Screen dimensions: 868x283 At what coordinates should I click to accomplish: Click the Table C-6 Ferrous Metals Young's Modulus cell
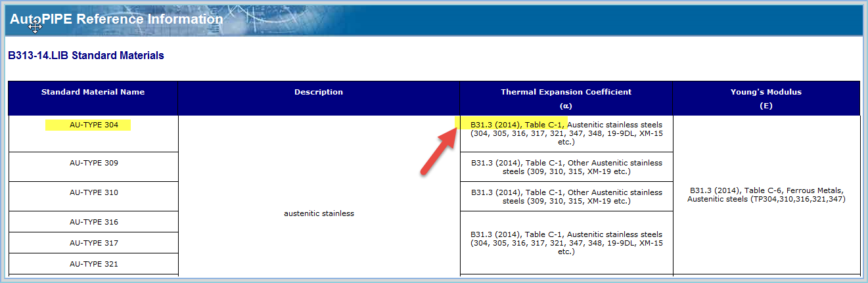click(766, 194)
